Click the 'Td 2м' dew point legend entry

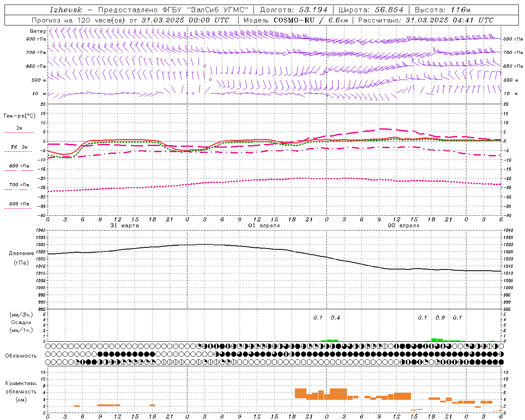[x=19, y=147]
